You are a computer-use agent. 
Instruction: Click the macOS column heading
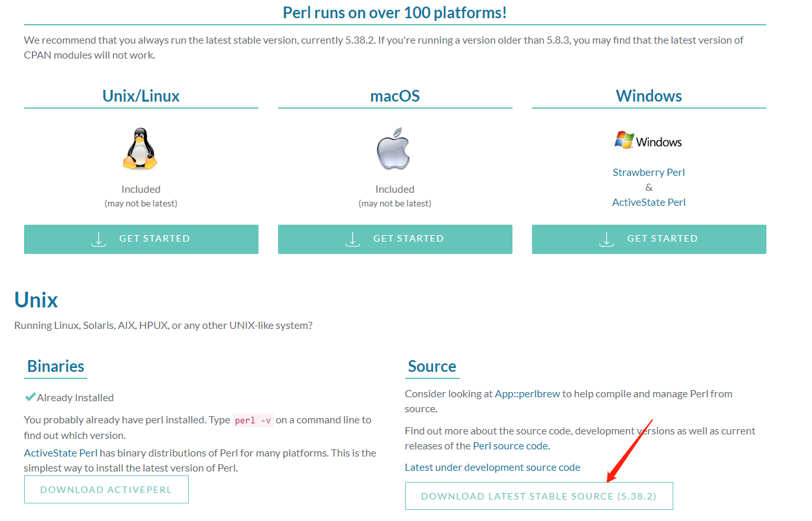pos(395,96)
